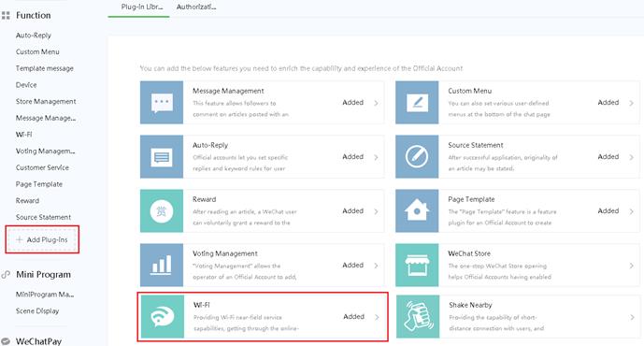Click the Page Template card title text
Image resolution: width=644 pixels, height=346 pixels.
click(x=471, y=199)
